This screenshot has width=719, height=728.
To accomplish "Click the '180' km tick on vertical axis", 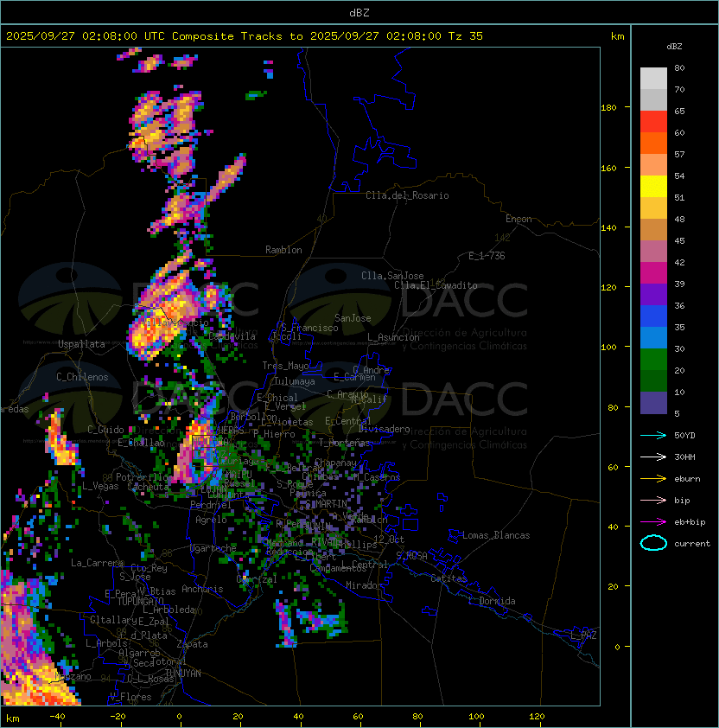I will [x=608, y=108].
